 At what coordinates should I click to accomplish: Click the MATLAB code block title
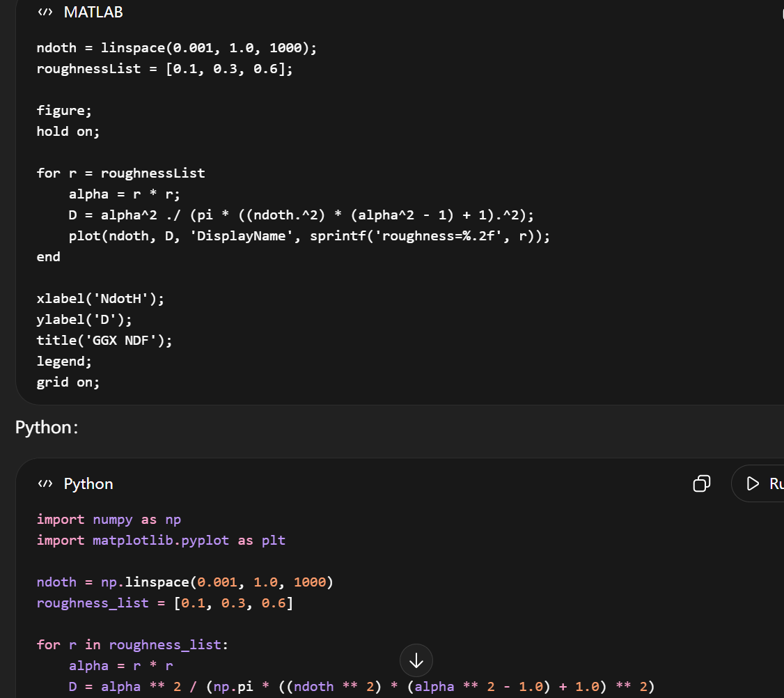coord(93,12)
